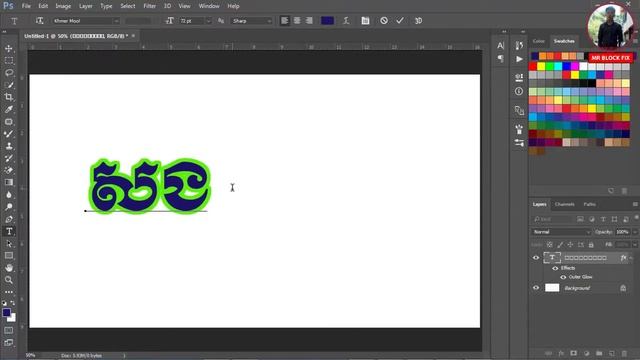Select the Eyedropper tool
The image size is (640, 360).
[x=9, y=109]
